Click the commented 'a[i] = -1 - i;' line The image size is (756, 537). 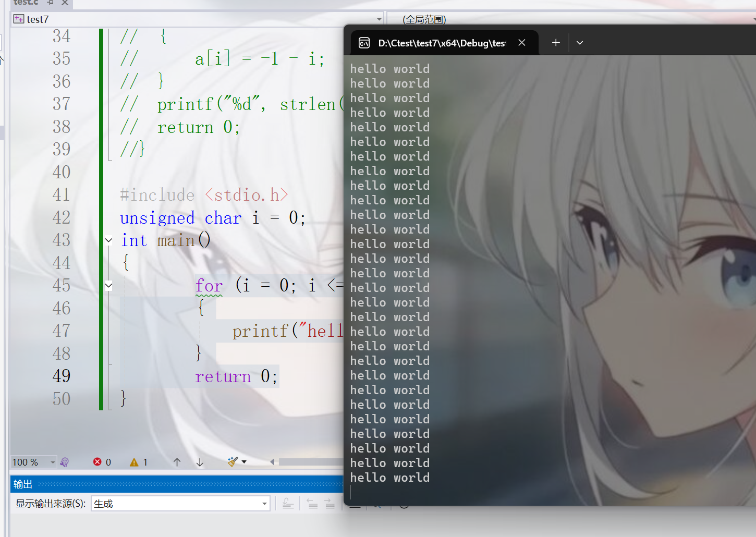click(260, 59)
